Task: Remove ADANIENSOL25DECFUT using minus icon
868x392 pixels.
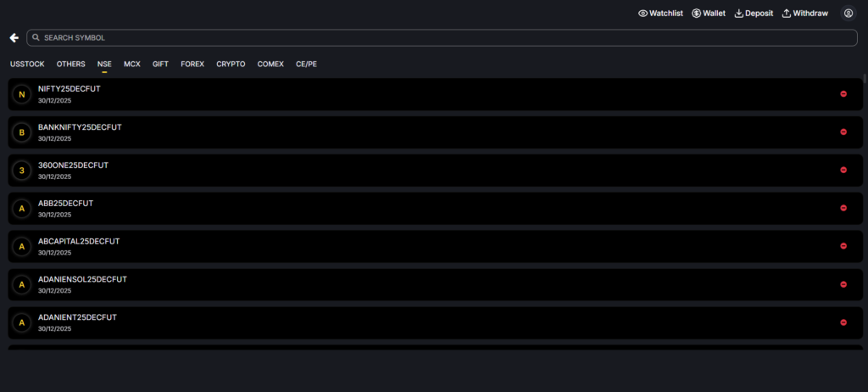Action: [843, 284]
